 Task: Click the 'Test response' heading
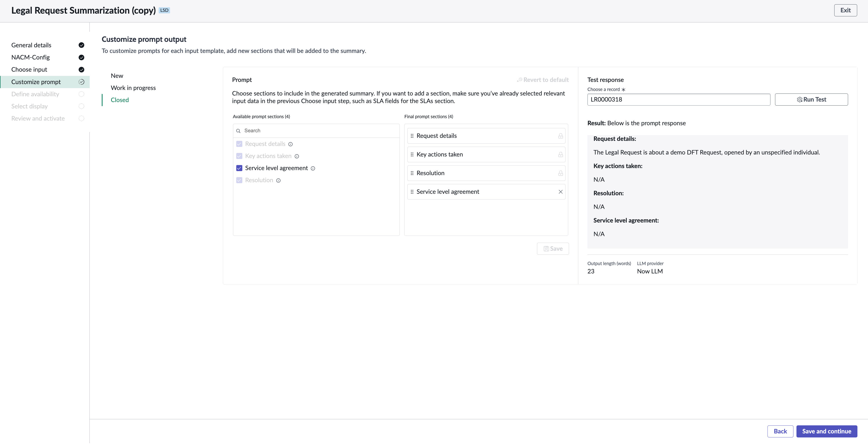tap(606, 80)
